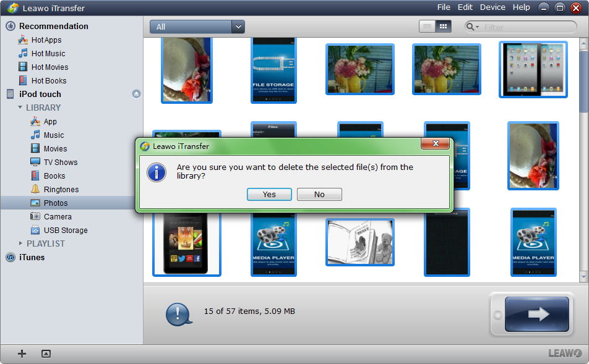Screen dimensions: 589x364
Task: Click the '15 of 57 items, 5.09 MB' status
Action: tap(249, 311)
